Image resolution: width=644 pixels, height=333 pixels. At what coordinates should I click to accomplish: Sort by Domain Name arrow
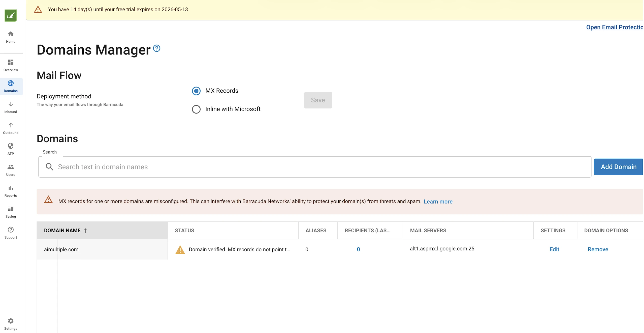(85, 231)
